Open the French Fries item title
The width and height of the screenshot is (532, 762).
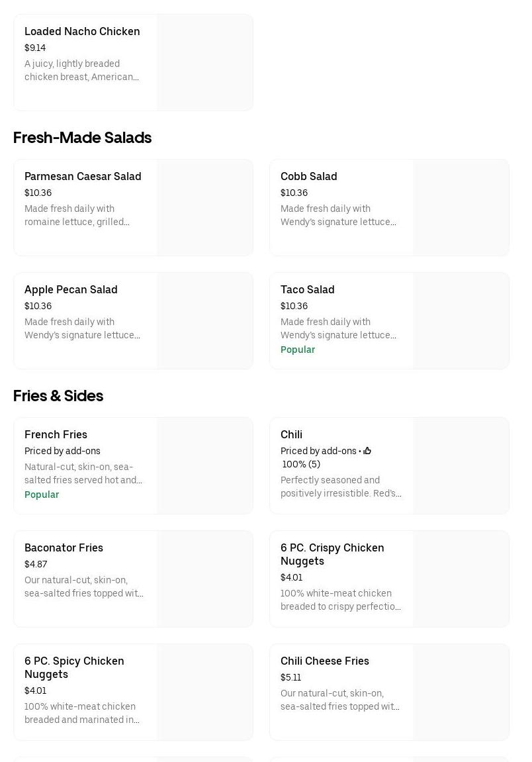tap(56, 434)
